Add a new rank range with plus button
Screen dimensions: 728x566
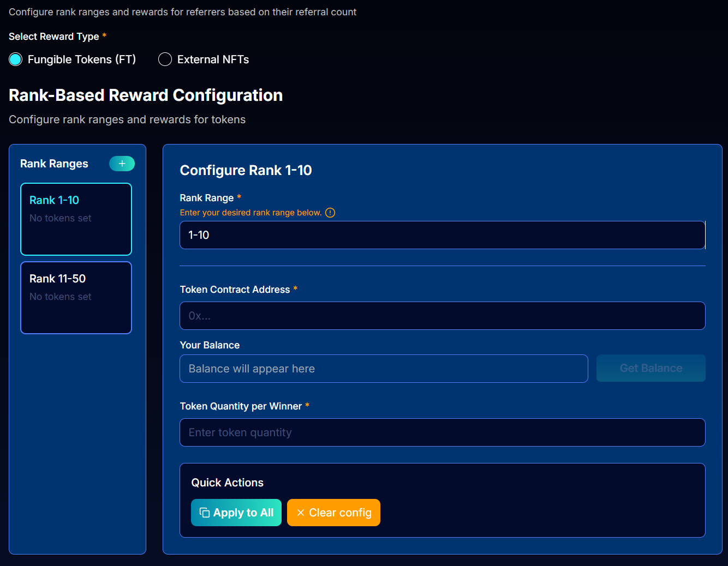pyautogui.click(x=122, y=164)
